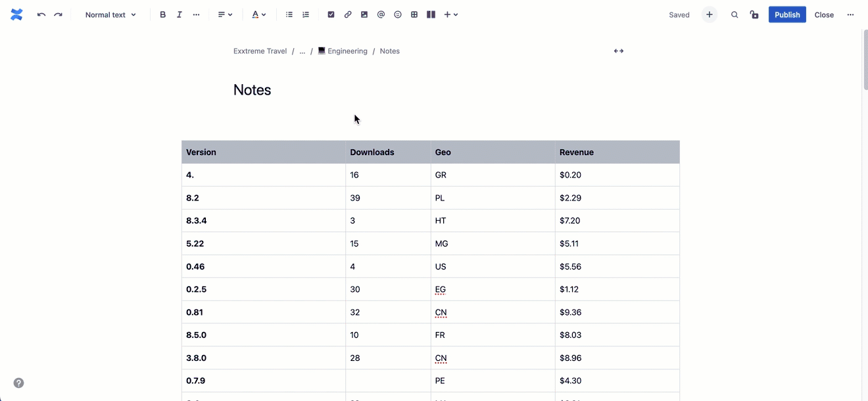The height and width of the screenshot is (401, 868).
Task: Click the empty Downloads cell in row 0.7.9
Action: 389,381
